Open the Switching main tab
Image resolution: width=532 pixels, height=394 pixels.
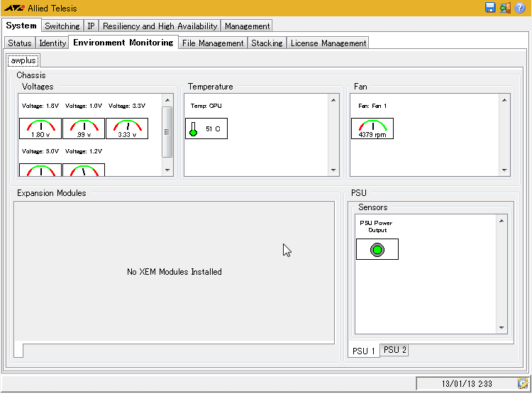pos(62,26)
